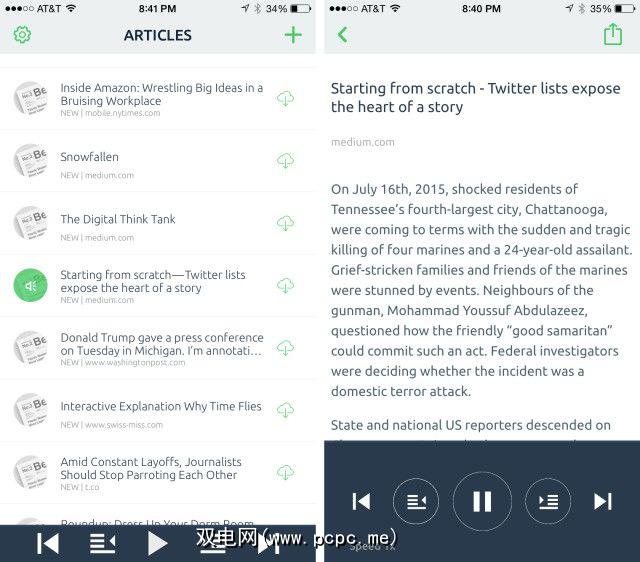
Task: Open 'Starting from scratch—Twitter lists' list item
Action: click(x=158, y=285)
